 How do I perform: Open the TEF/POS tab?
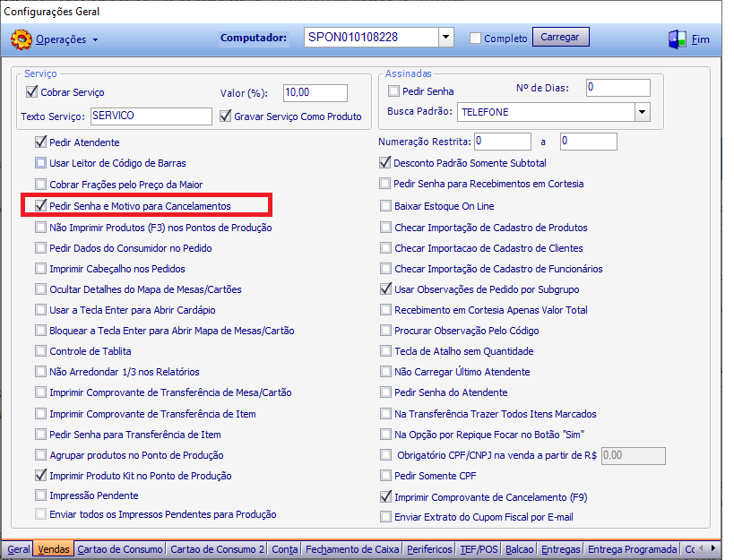[x=479, y=549]
